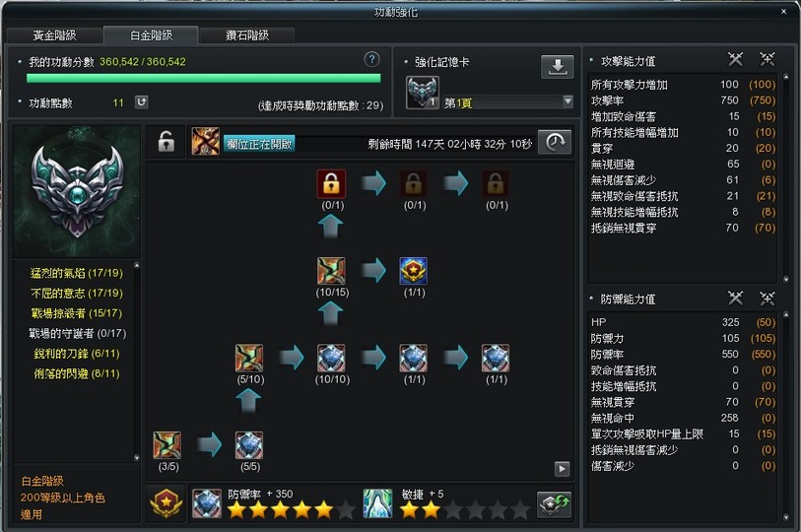Switch to the 黃金階級 tab
Screen dimensions: 801x532
tap(54, 35)
